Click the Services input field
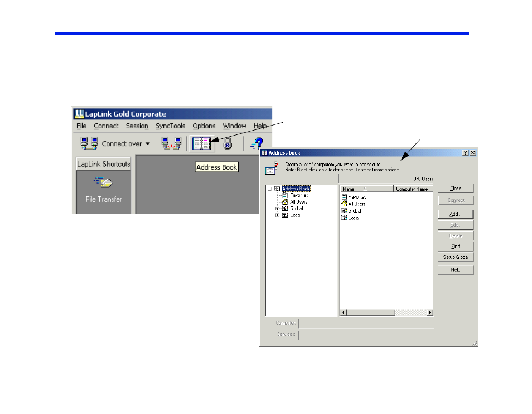Viewport: 532px width, 414px height. click(x=366, y=335)
